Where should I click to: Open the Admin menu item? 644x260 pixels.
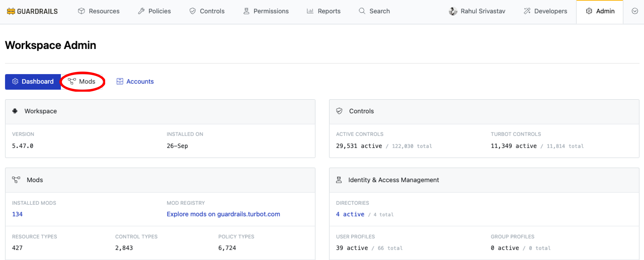pyautogui.click(x=600, y=11)
